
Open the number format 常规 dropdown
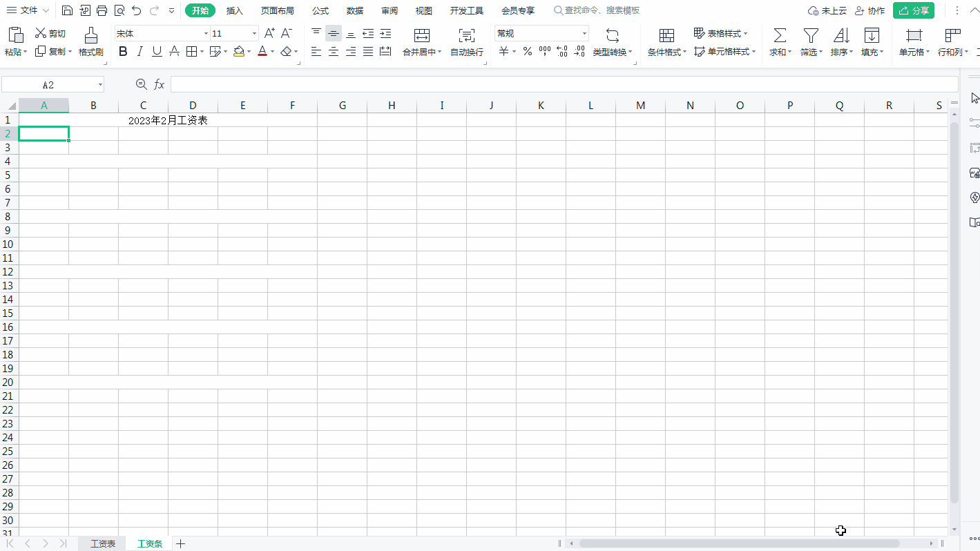(x=584, y=33)
